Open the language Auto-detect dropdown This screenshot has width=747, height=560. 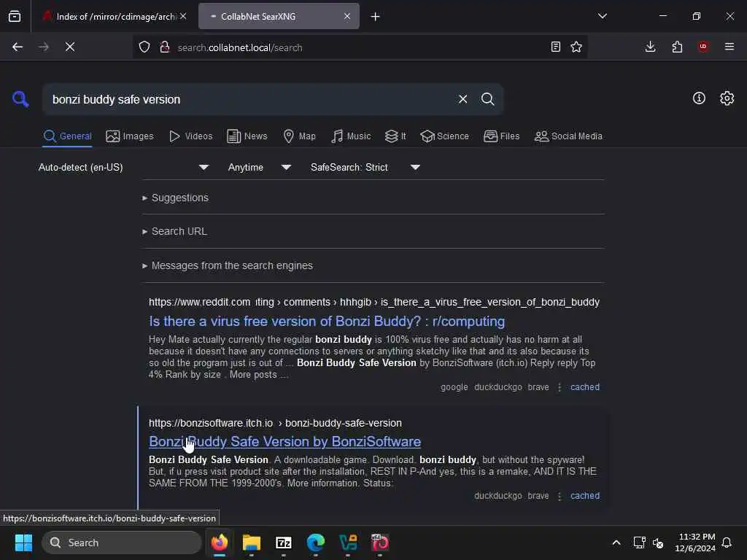124,167
